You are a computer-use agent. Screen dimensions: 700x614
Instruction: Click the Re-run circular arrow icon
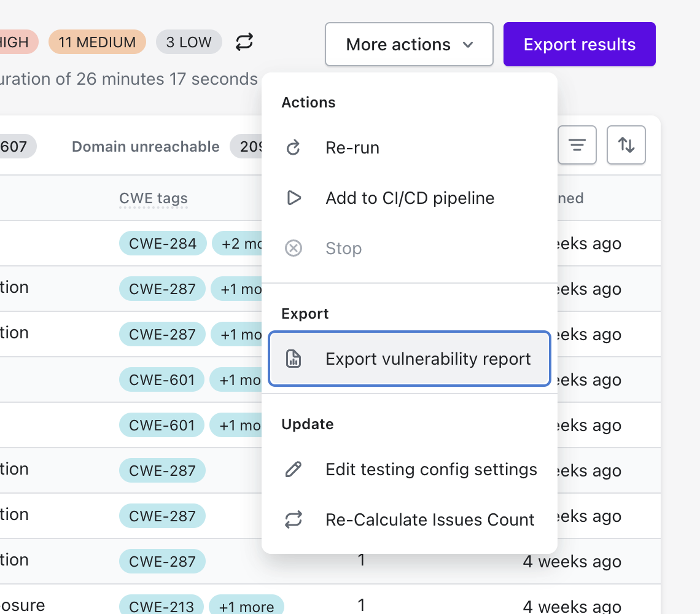coord(294,148)
